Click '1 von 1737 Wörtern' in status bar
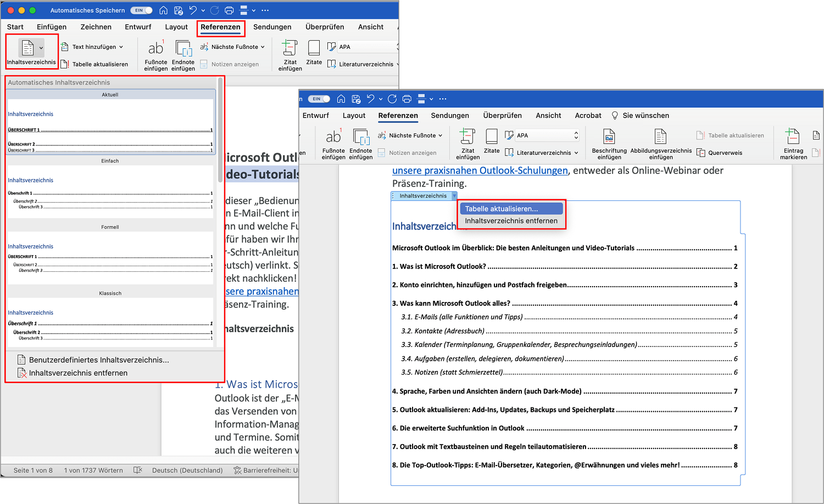 tap(93, 471)
